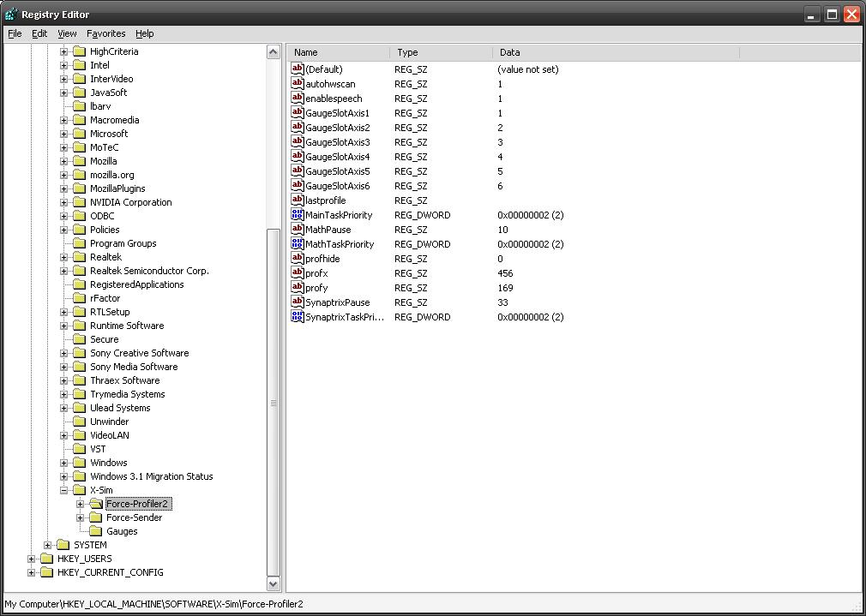Expand the Policies key

point(64,230)
